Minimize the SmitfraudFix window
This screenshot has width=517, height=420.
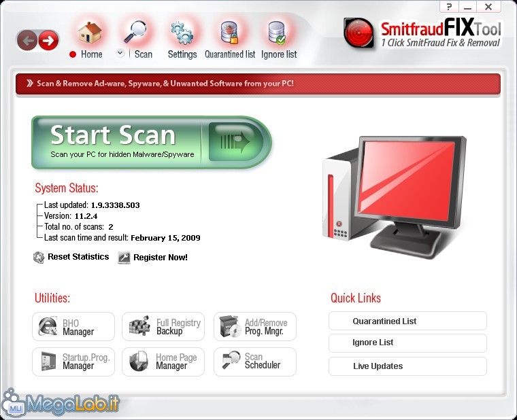tap(468, 7)
